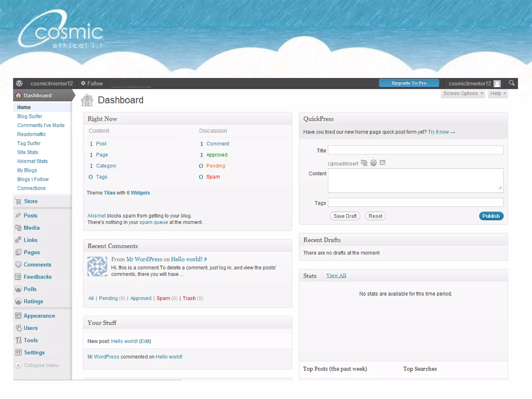This screenshot has height=399, width=532.
Task: Open the Appearance sidebar menu
Action: click(x=39, y=316)
